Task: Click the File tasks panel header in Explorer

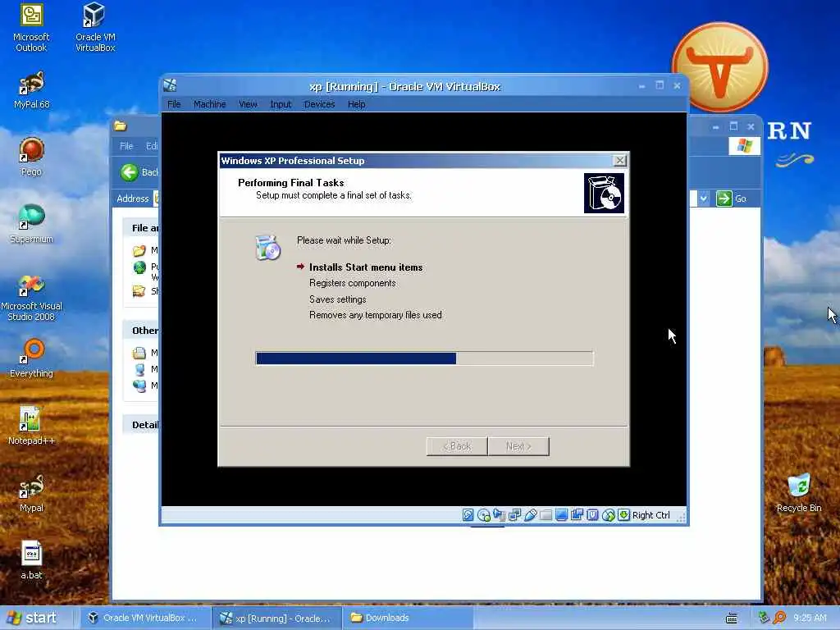Action: [x=143, y=228]
